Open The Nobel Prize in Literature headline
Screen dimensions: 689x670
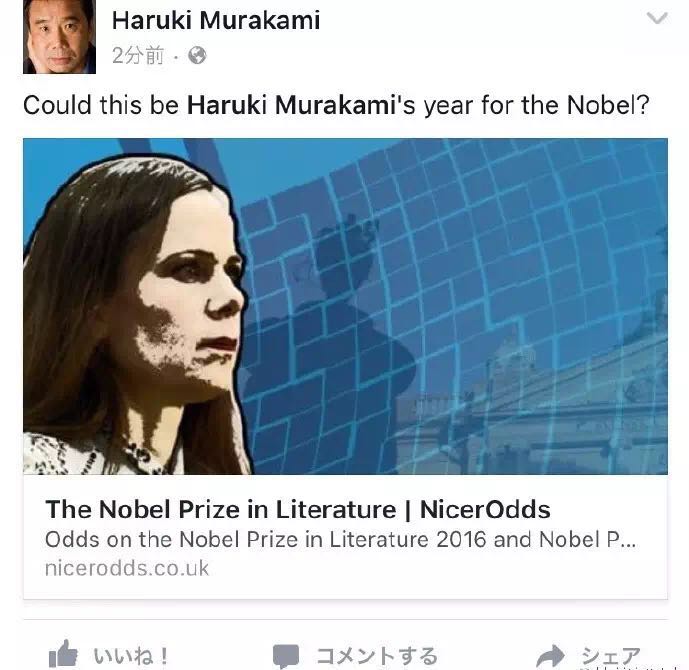point(297,510)
